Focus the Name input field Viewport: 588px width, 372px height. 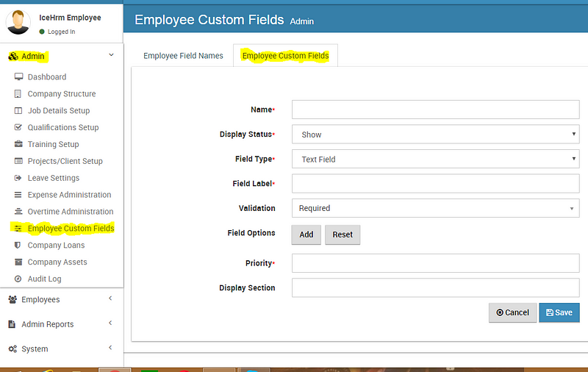(x=435, y=110)
